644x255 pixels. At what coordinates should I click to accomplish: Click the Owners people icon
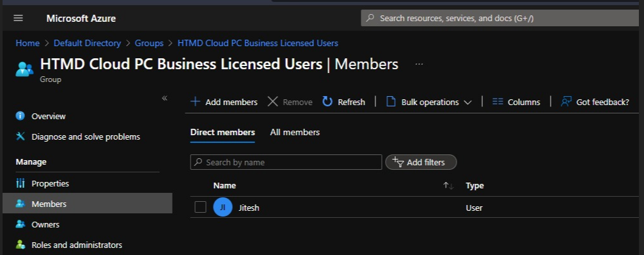20,224
